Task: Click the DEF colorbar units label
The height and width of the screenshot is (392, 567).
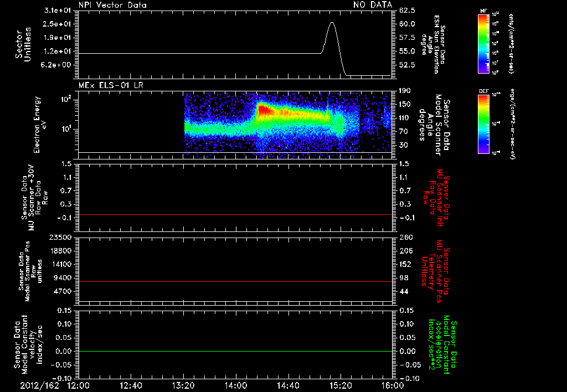Action: 512,124
